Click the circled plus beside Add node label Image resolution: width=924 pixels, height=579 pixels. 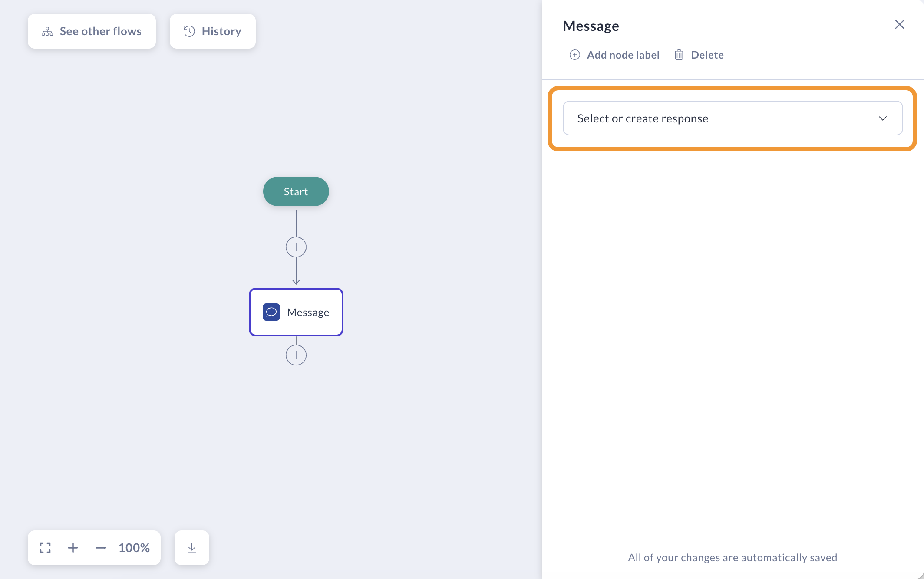coord(575,55)
